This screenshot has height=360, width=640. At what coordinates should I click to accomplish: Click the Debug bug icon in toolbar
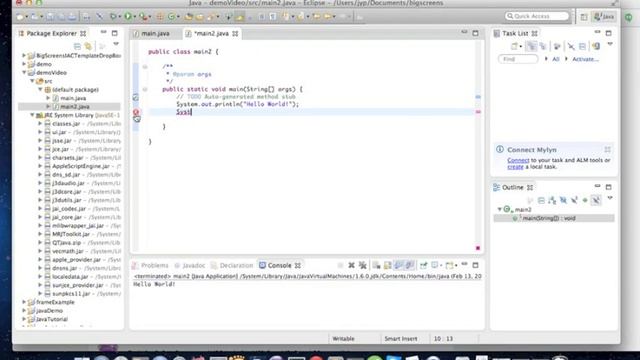(113, 17)
